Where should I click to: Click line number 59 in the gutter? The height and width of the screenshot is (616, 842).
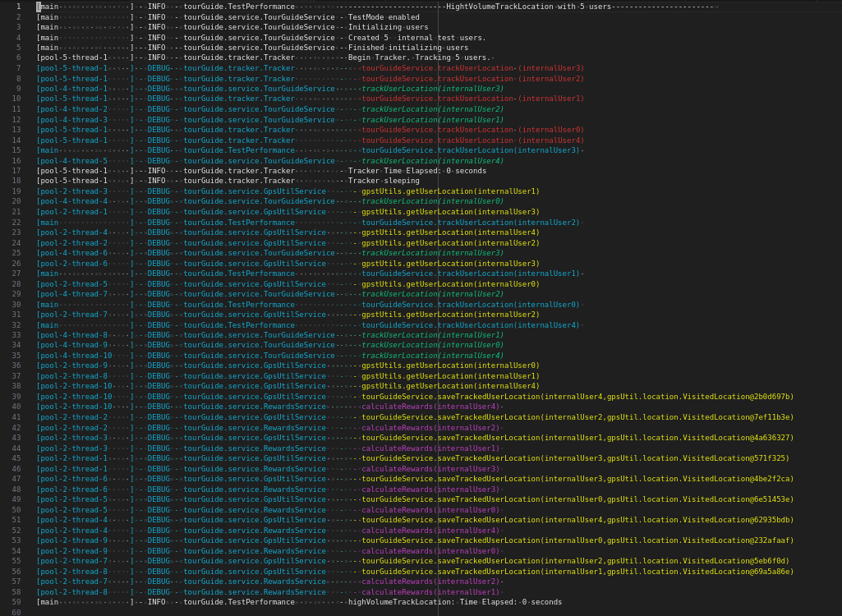tap(16, 602)
